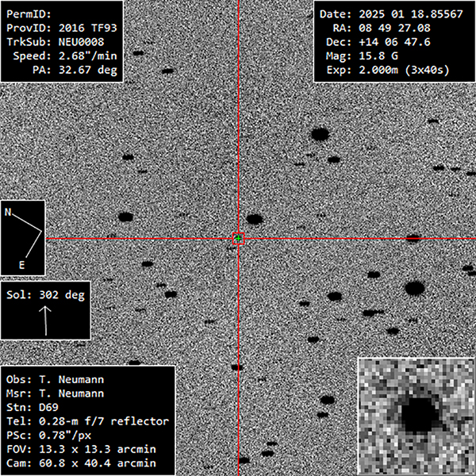
Task: Select the ProvID 2016 TF93 label
Action: 60,28
